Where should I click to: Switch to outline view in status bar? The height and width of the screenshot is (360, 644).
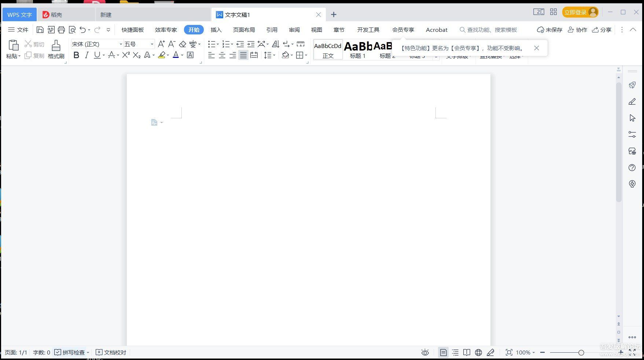[455, 352]
